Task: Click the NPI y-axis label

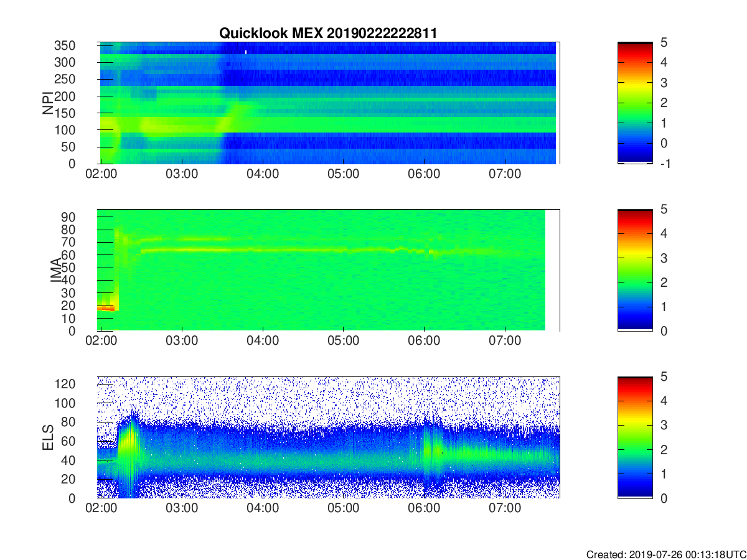Action: [48, 103]
